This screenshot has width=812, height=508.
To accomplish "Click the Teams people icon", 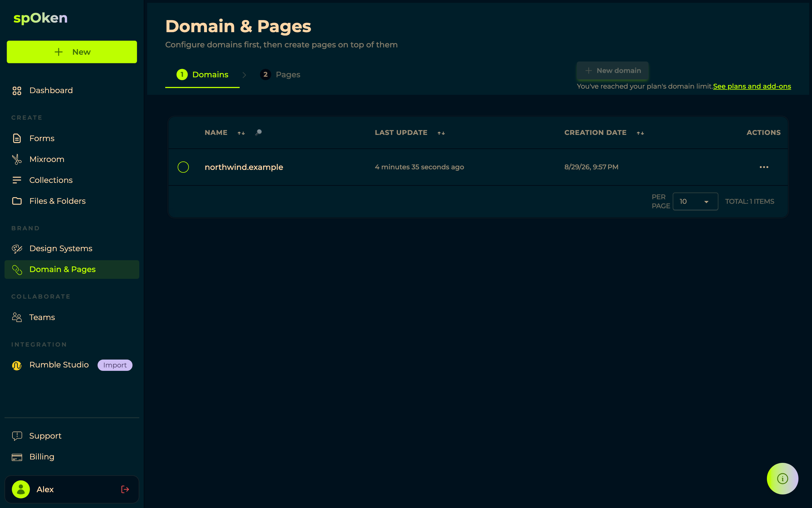I will [17, 317].
